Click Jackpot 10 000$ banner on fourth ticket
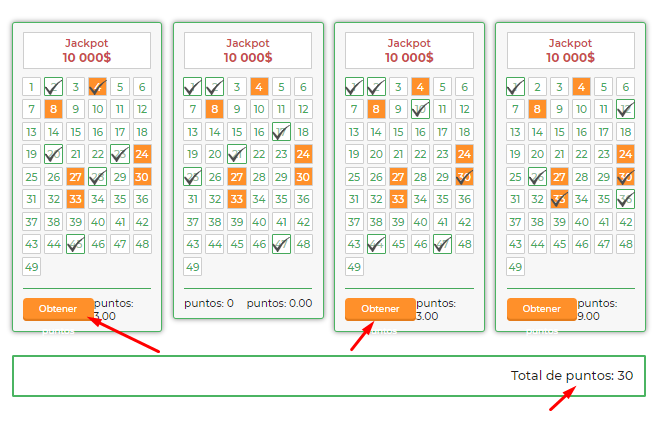Screen dimensions: 672x422 point(570,51)
